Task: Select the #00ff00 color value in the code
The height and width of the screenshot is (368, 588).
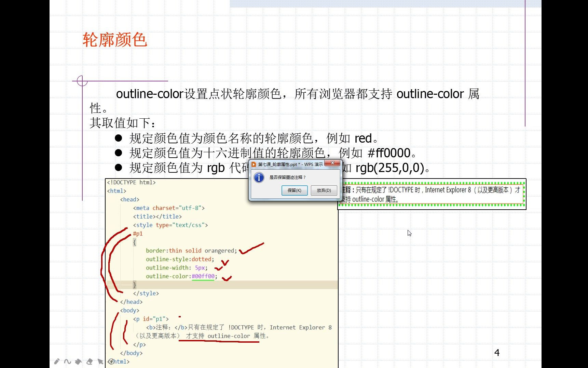Action: point(203,276)
